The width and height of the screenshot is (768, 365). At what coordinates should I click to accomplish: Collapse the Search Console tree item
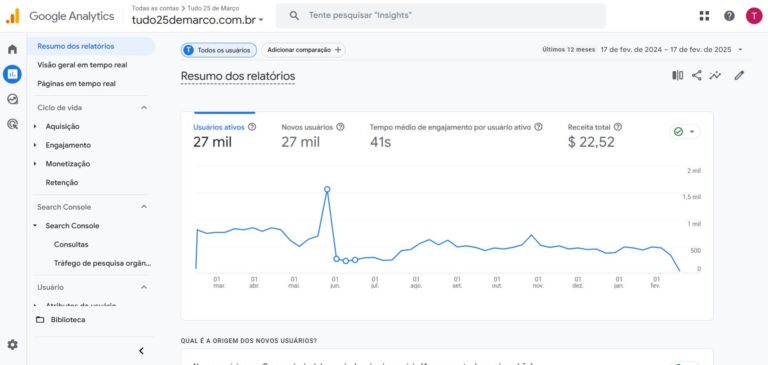tap(35, 226)
